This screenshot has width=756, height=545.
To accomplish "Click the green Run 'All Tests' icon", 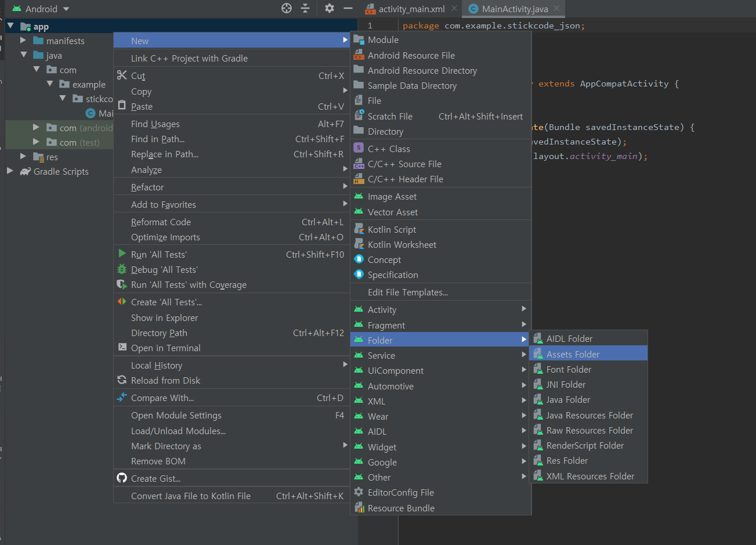I will (x=122, y=254).
